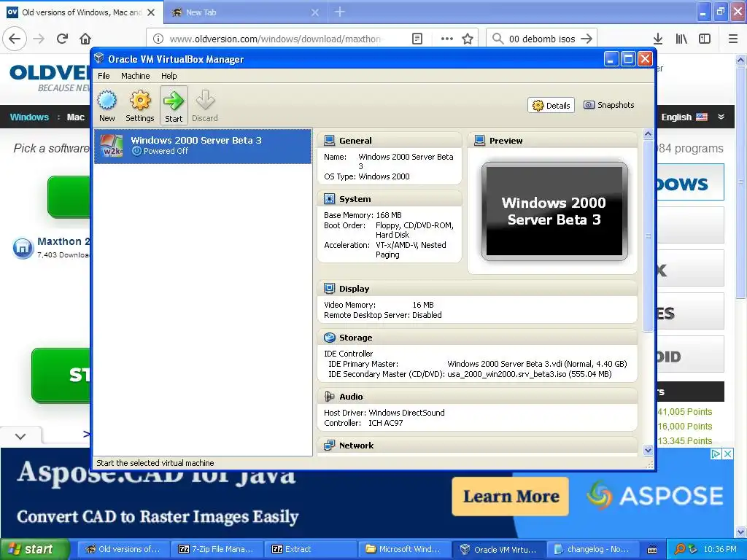747x560 pixels.
Task: Open the Machine menu in VirtualBox
Action: [x=135, y=76]
